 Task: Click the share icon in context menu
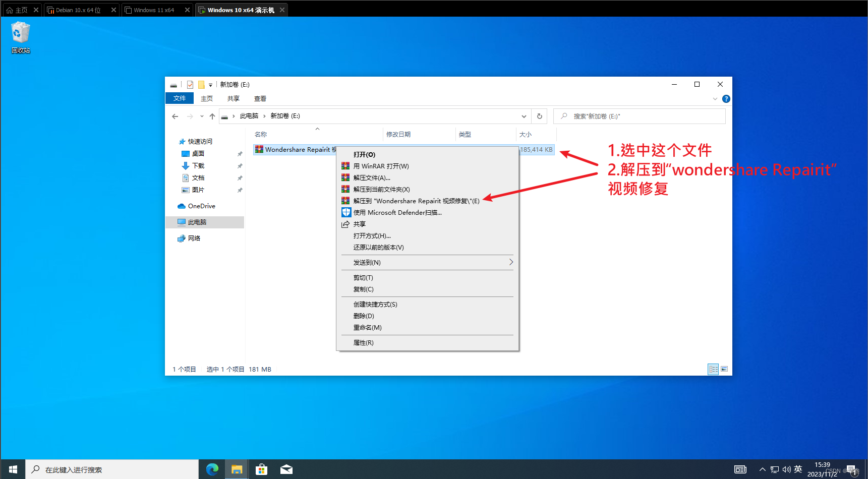coord(345,224)
